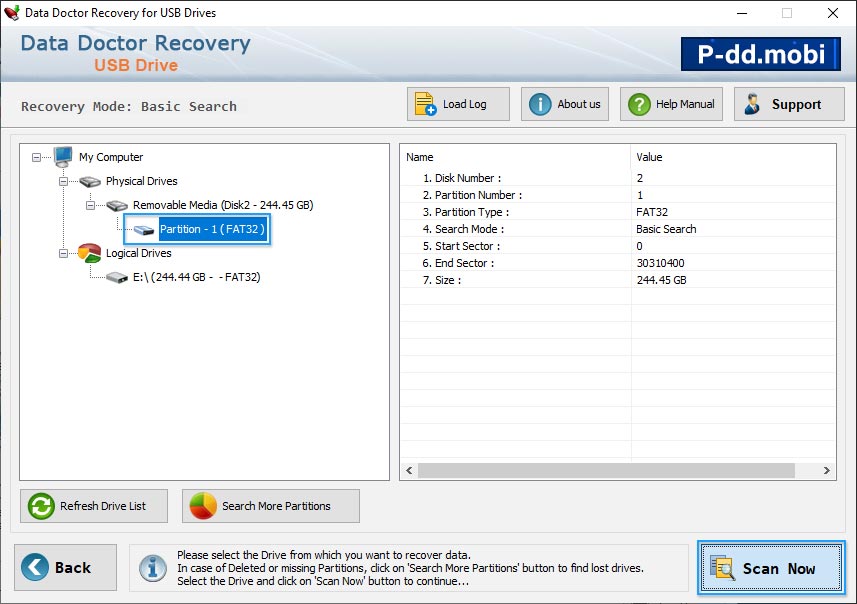Viewport: 857px width, 604px height.
Task: Select the E:\ (244.44 GB FAT32) drive
Action: point(197,278)
